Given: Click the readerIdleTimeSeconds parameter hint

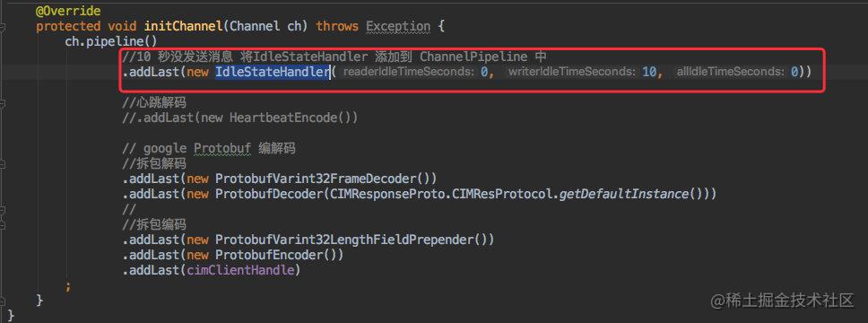Looking at the screenshot, I should pos(409,72).
